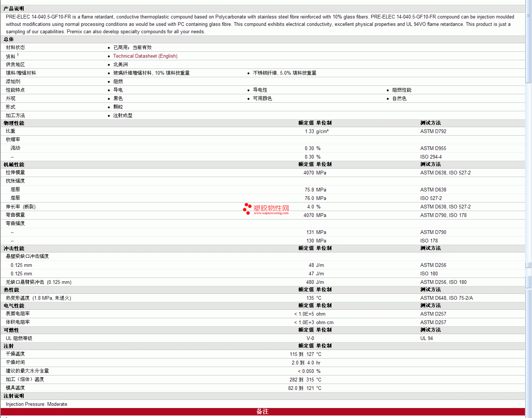This screenshot has width=532, height=418.
Task: Click the 47 J/m impact value
Action: coord(316,274)
